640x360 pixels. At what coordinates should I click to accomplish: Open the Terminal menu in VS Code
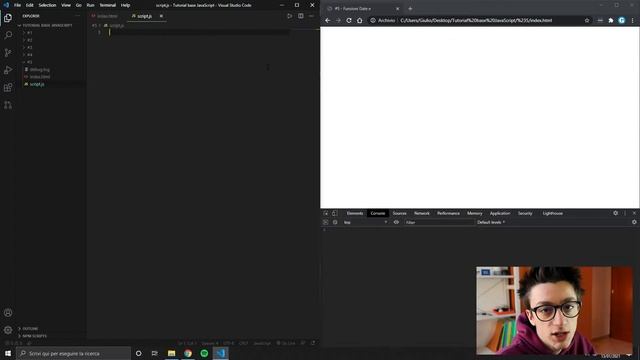(108, 5)
